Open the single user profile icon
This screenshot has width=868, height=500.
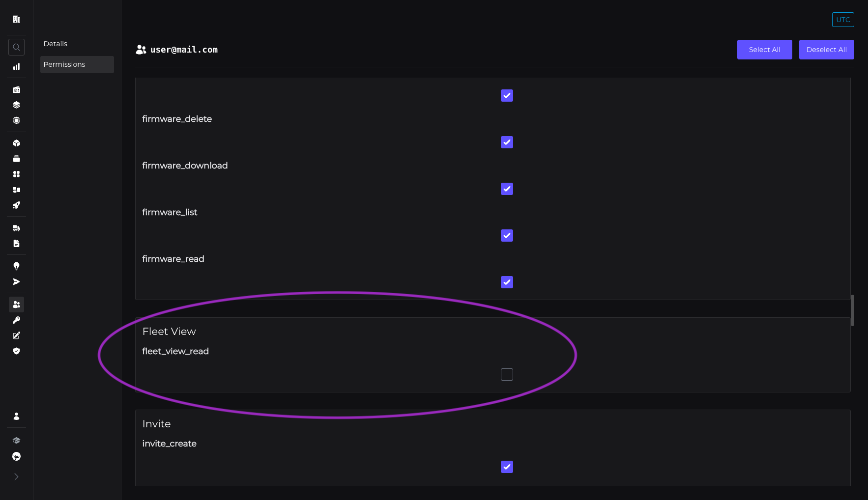[x=16, y=417]
